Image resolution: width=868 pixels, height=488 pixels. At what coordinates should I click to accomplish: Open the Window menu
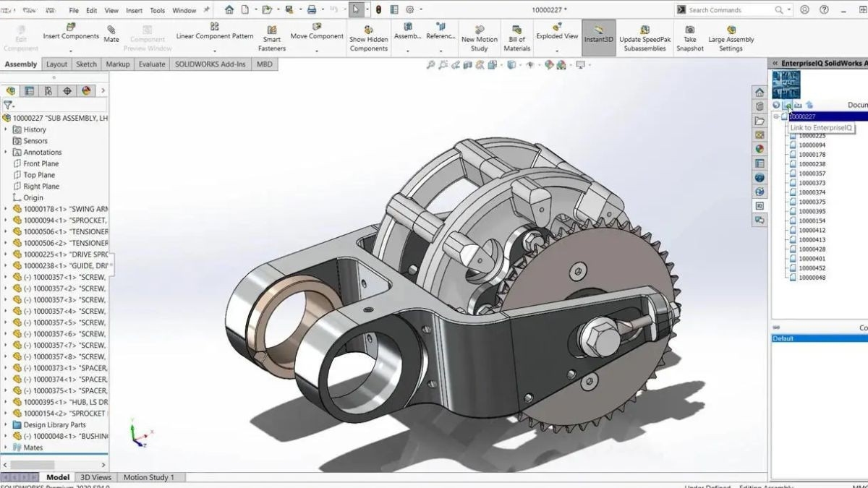[x=184, y=10]
